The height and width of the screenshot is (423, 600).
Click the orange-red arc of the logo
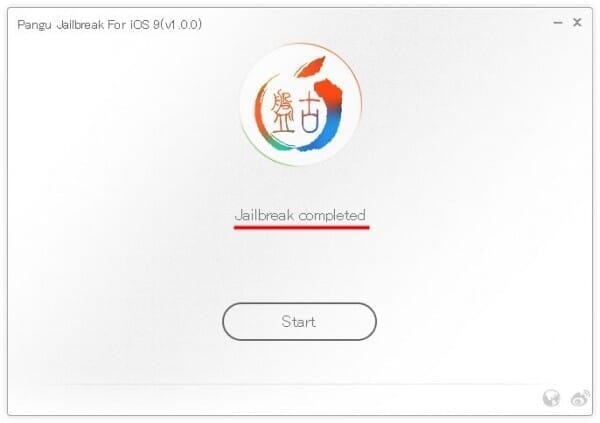tap(329, 94)
